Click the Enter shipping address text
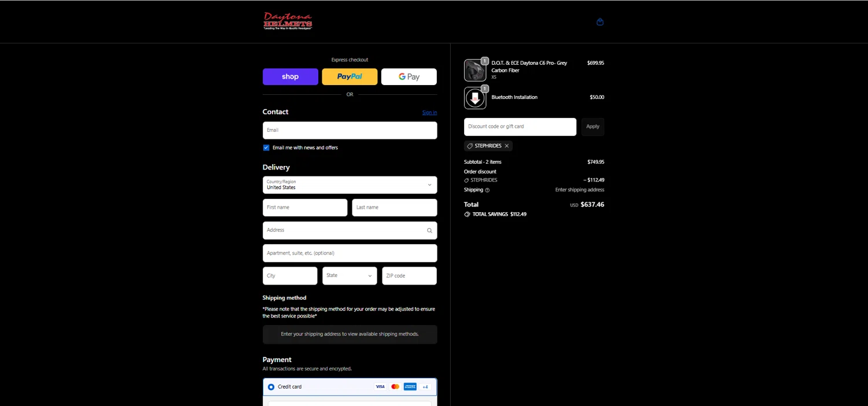868x406 pixels. pos(580,190)
